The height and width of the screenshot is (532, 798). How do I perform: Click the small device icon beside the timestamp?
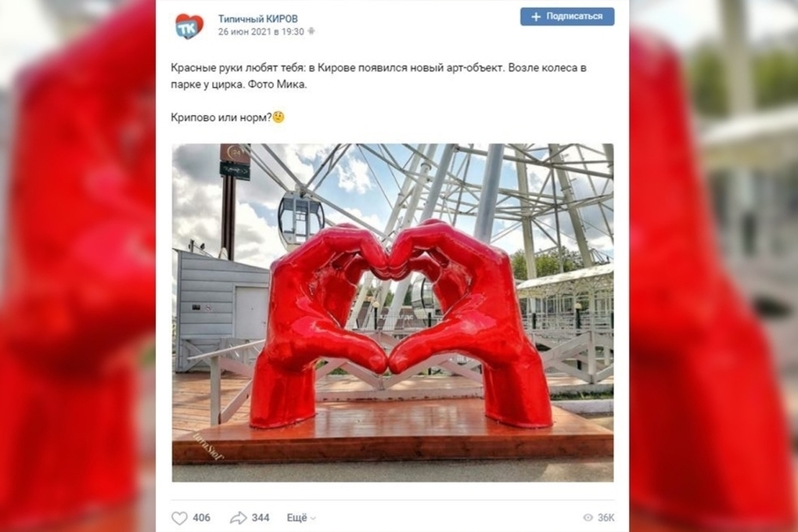(x=311, y=31)
